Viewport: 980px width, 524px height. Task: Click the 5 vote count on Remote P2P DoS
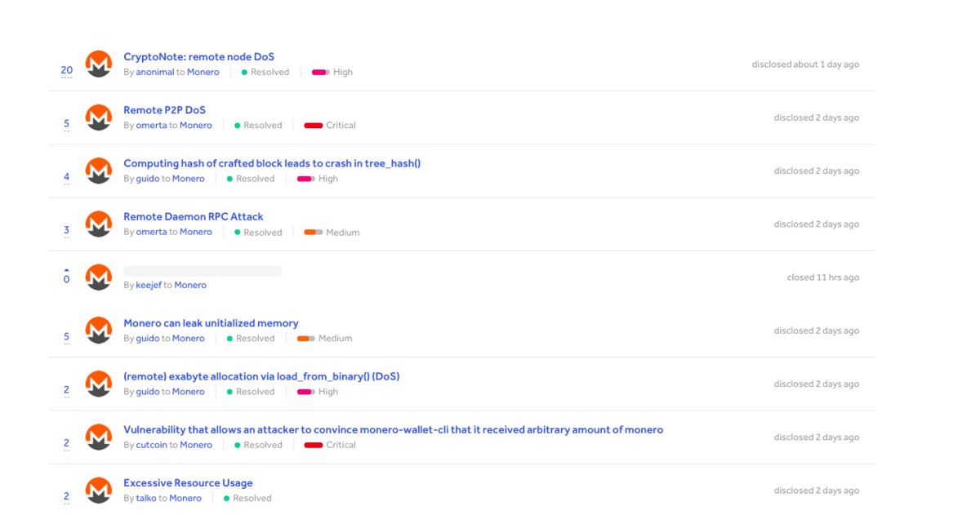(x=67, y=124)
